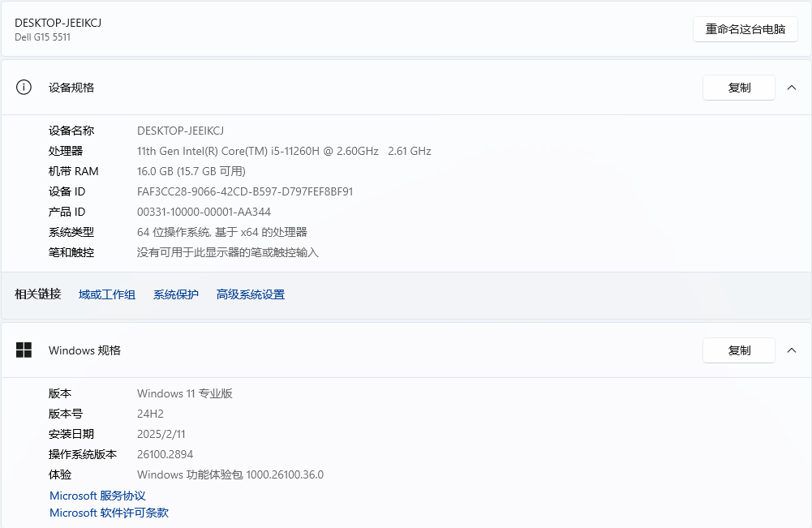Copy device specifications with 复制 button
Screen dimensions: 812x528
click(x=739, y=88)
